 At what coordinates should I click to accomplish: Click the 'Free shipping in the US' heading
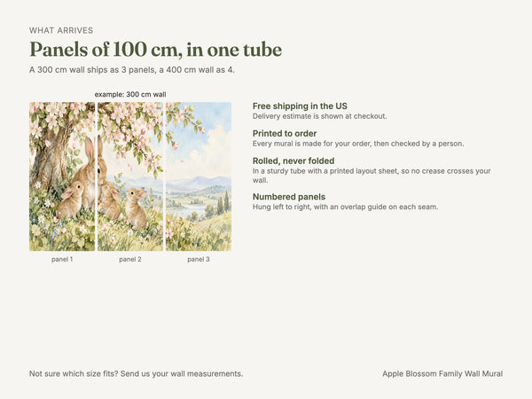pyautogui.click(x=300, y=106)
